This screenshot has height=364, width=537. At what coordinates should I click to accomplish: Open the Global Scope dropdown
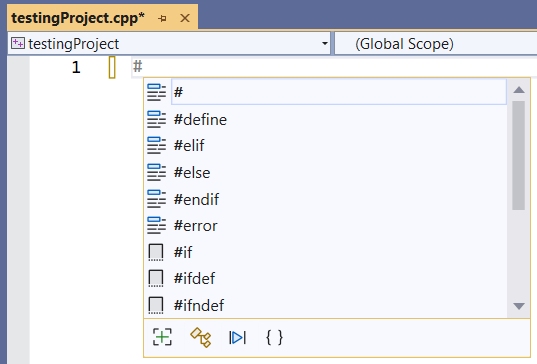[436, 43]
